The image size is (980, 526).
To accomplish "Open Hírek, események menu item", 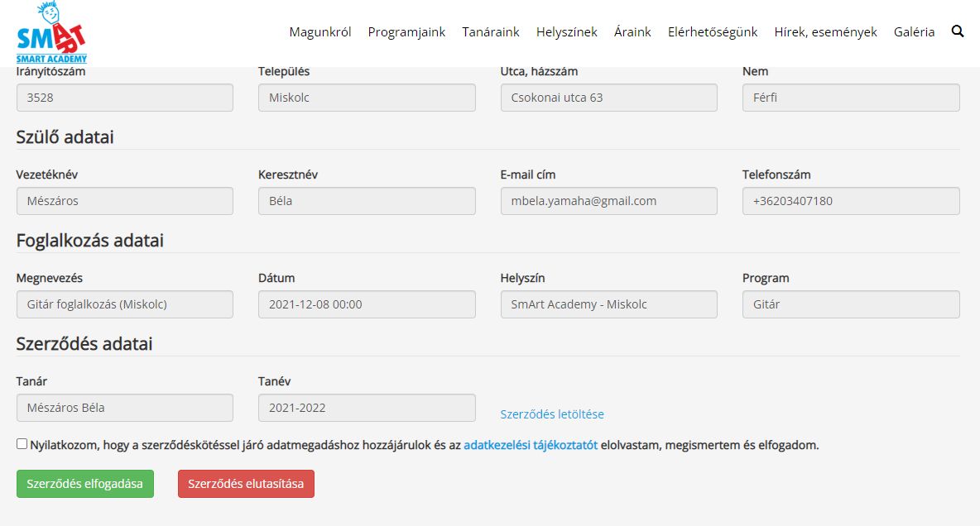I will coord(825,32).
